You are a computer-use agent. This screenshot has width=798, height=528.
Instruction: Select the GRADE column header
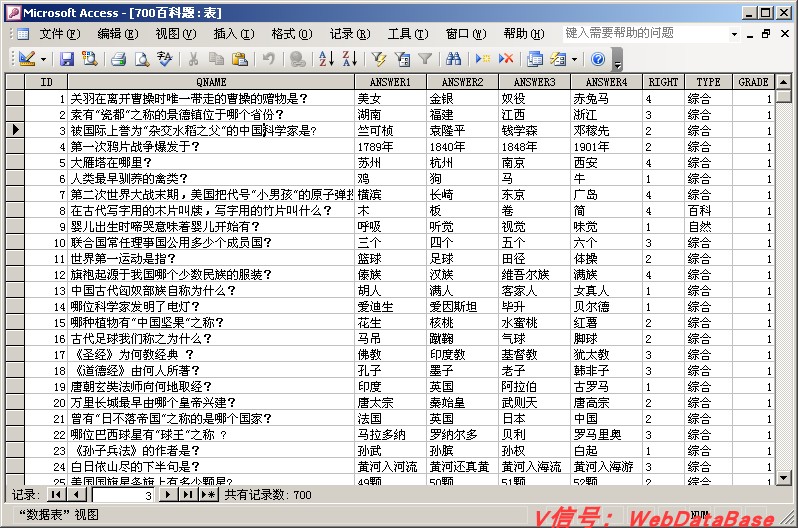[x=753, y=82]
